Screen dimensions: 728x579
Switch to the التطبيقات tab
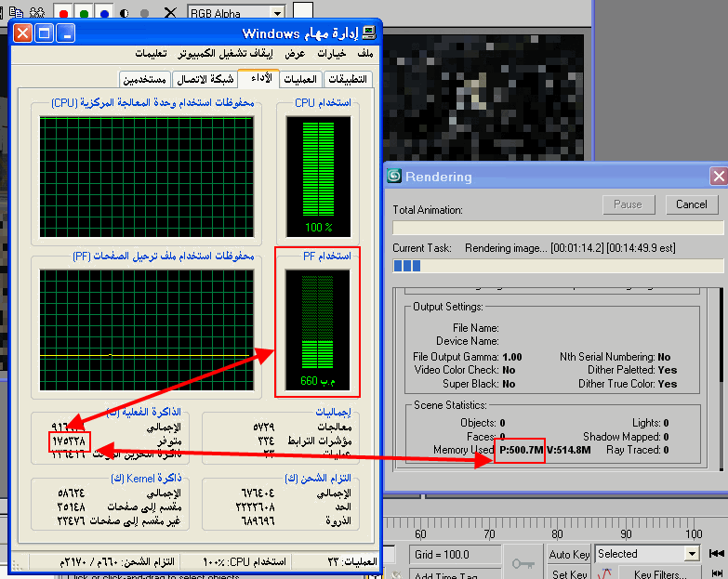(348, 79)
